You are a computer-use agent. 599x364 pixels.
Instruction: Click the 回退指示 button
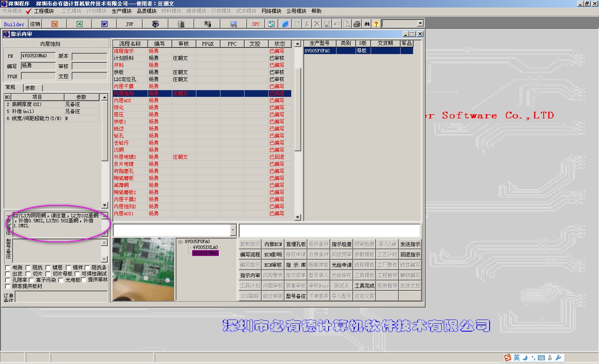tap(410, 254)
